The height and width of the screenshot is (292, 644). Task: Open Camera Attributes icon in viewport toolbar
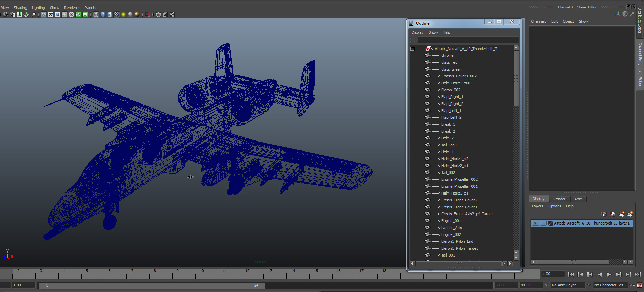point(12,14)
